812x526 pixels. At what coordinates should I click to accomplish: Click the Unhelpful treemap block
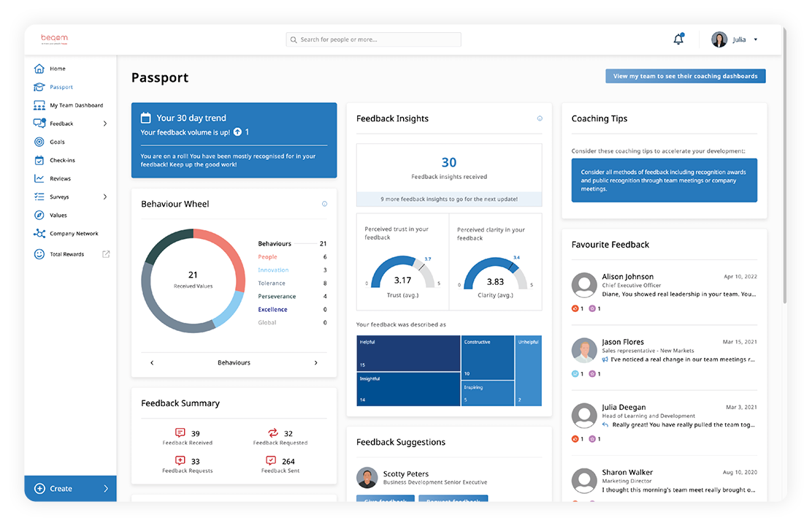point(529,370)
